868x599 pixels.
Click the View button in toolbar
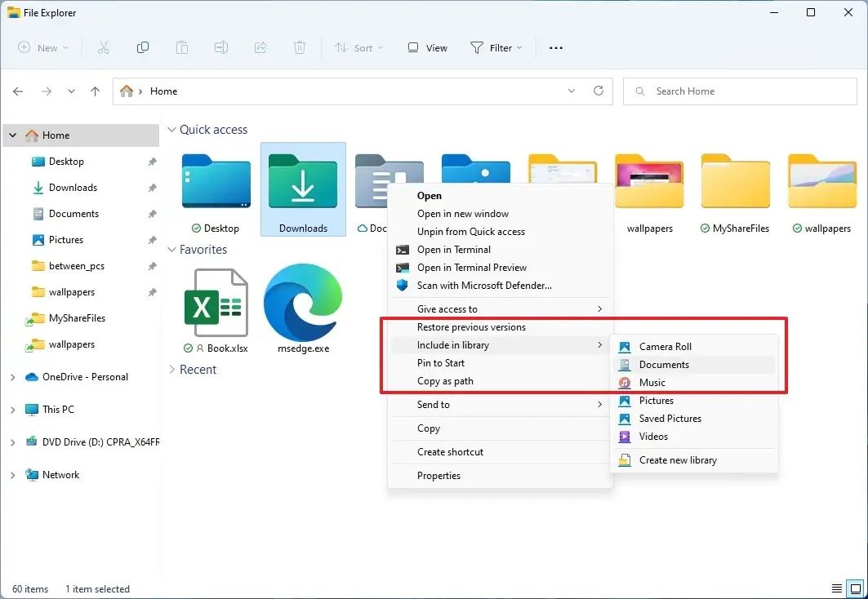coord(428,48)
